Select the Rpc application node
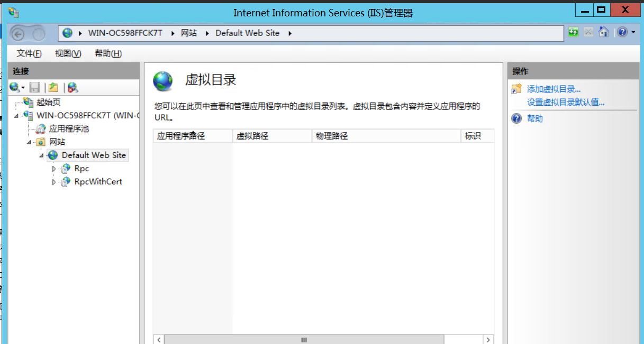The height and width of the screenshot is (344, 644). pos(81,169)
